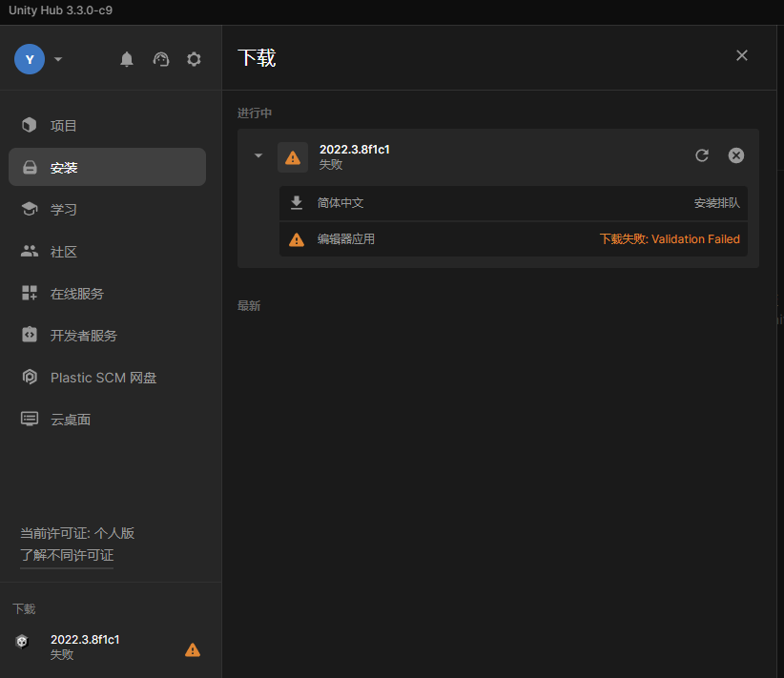Click the 进行中 section label
This screenshot has width=784, height=678.
coord(255,113)
